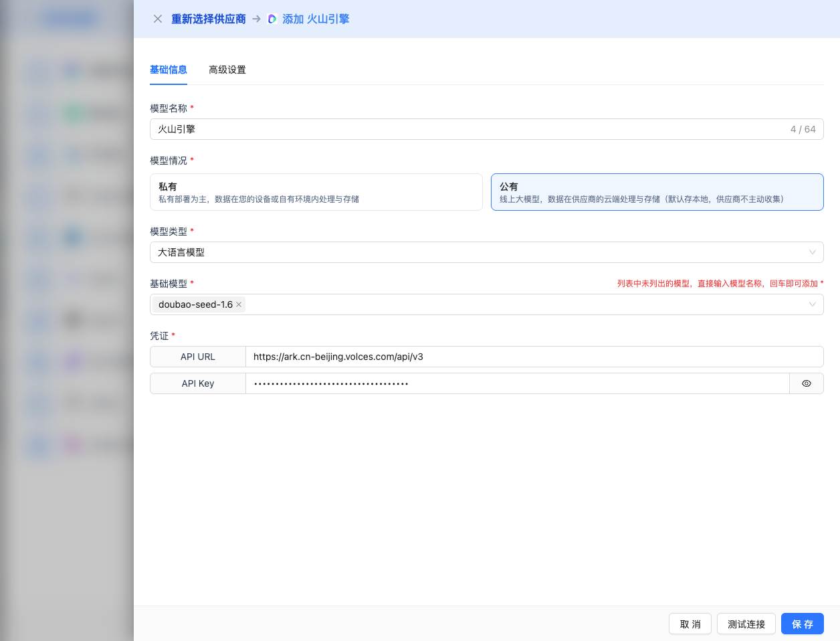Go back via 重新选择供应商 link
Screen dimensions: 840x641
209,19
